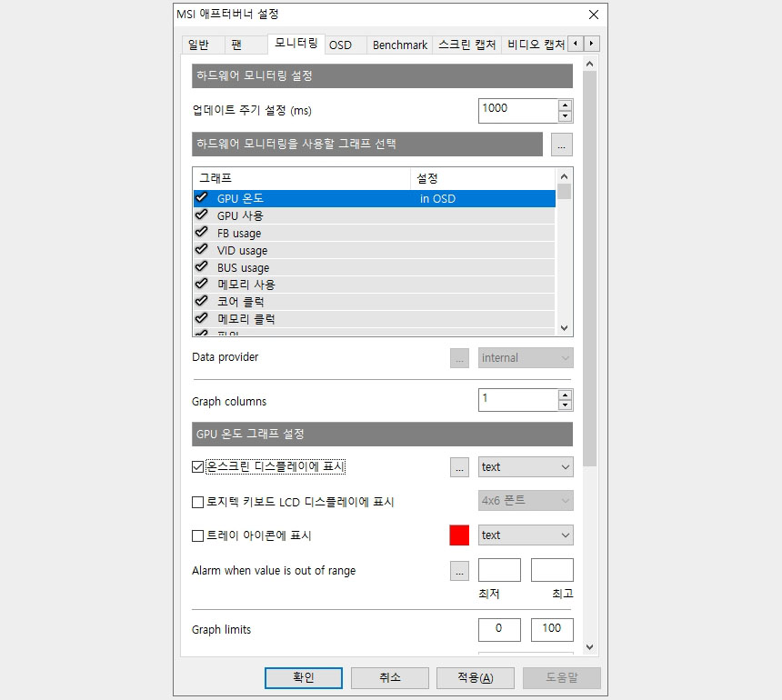Open the 스크린 캡처 tab

(466, 45)
